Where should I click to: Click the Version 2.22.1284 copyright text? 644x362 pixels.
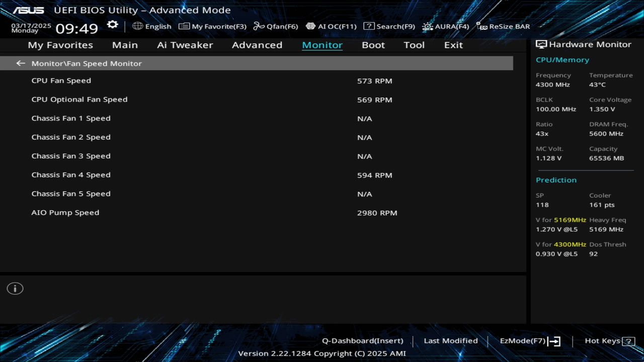(x=321, y=353)
